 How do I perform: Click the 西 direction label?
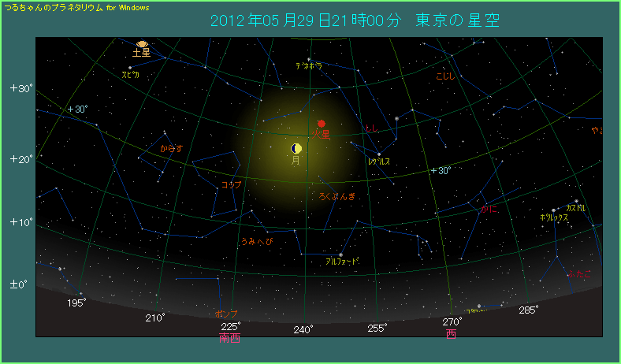(451, 334)
